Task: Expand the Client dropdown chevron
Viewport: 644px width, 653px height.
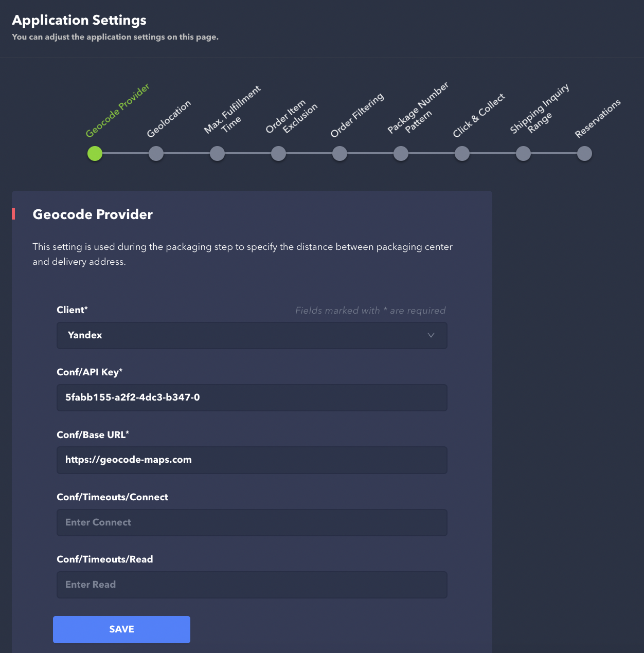Action: click(x=431, y=335)
